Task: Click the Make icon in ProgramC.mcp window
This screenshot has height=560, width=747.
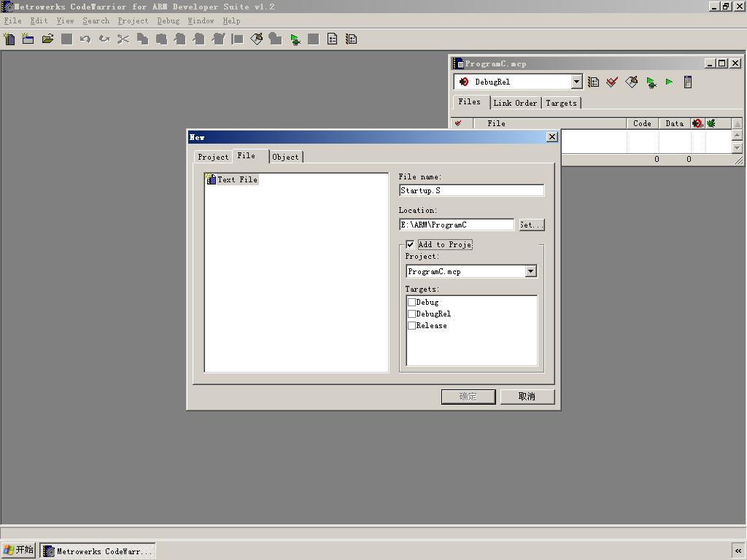Action: pyautogui.click(x=631, y=82)
